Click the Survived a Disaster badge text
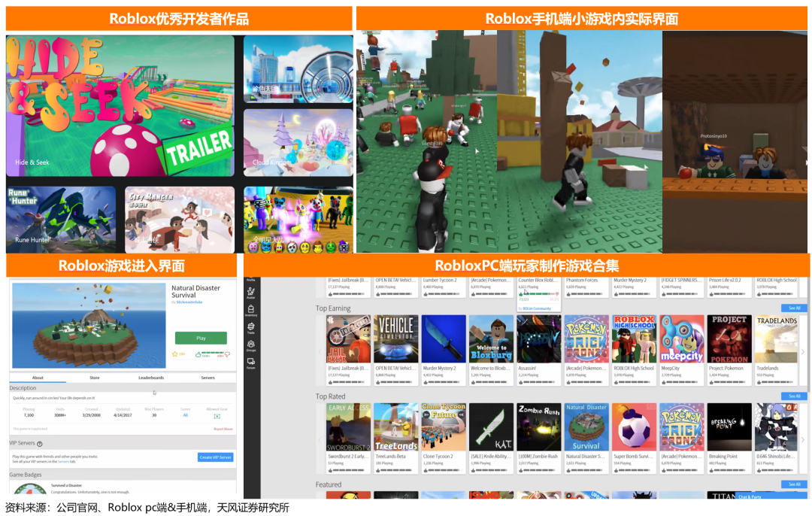The image size is (812, 516). tap(66, 485)
